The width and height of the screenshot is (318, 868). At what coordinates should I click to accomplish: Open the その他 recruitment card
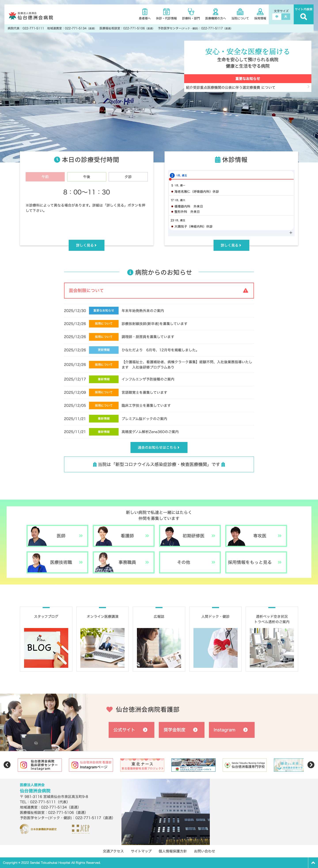(x=190, y=562)
